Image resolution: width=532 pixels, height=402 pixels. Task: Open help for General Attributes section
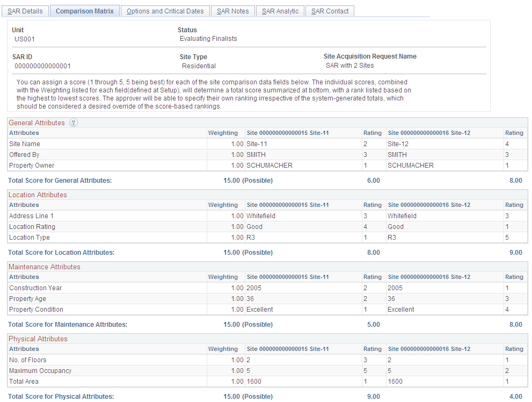[74, 123]
